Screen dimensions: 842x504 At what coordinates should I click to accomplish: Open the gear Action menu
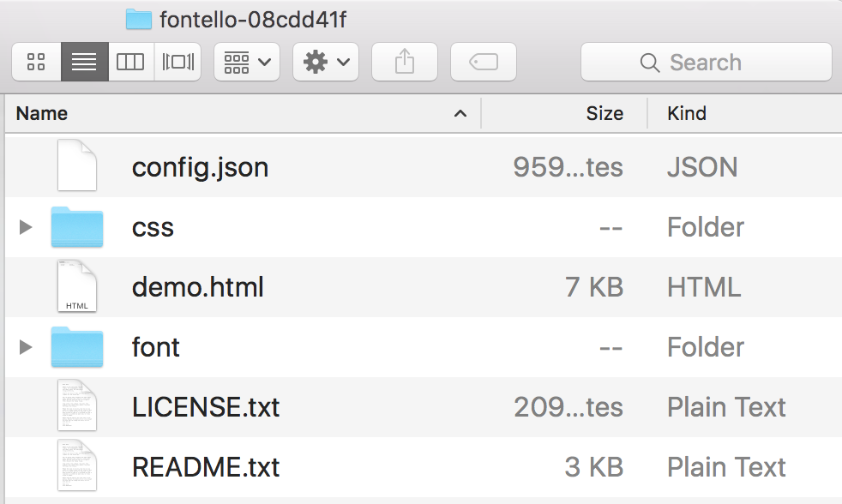pos(326,62)
